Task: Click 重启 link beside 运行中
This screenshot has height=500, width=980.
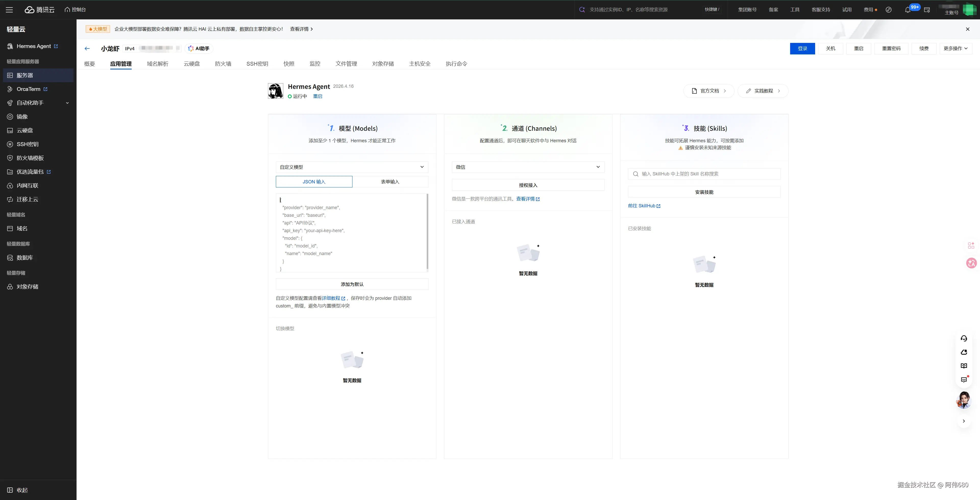Action: 318,96
